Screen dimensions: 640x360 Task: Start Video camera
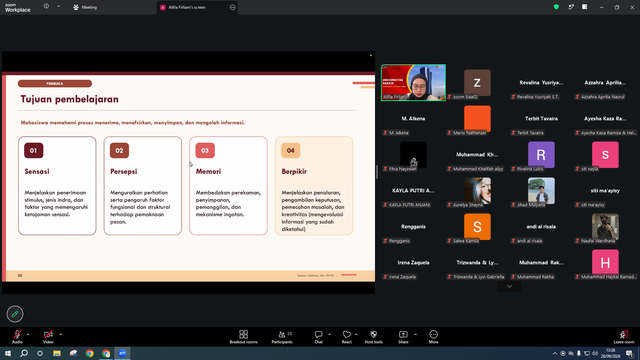coord(48,337)
